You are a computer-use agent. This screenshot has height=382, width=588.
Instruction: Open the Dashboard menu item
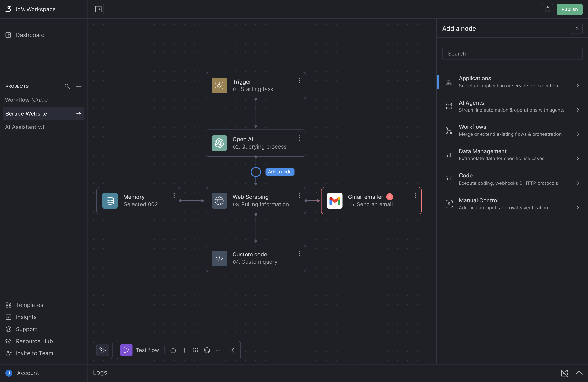30,35
